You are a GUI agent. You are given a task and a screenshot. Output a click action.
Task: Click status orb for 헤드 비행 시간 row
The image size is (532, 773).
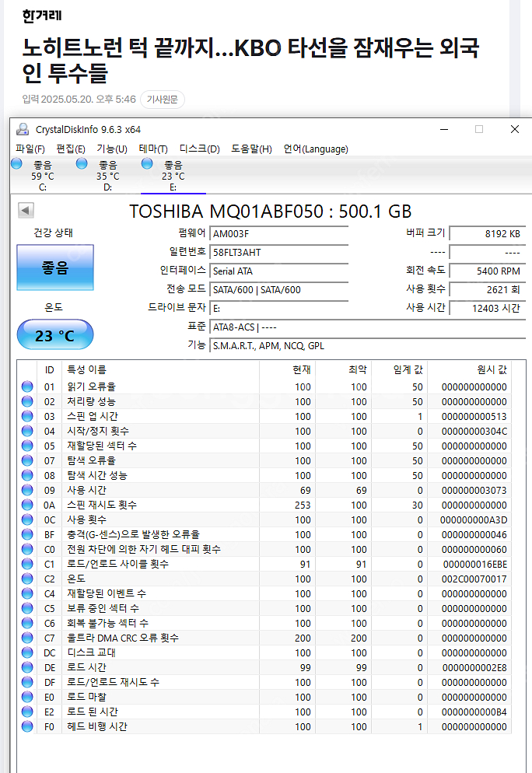(27, 726)
